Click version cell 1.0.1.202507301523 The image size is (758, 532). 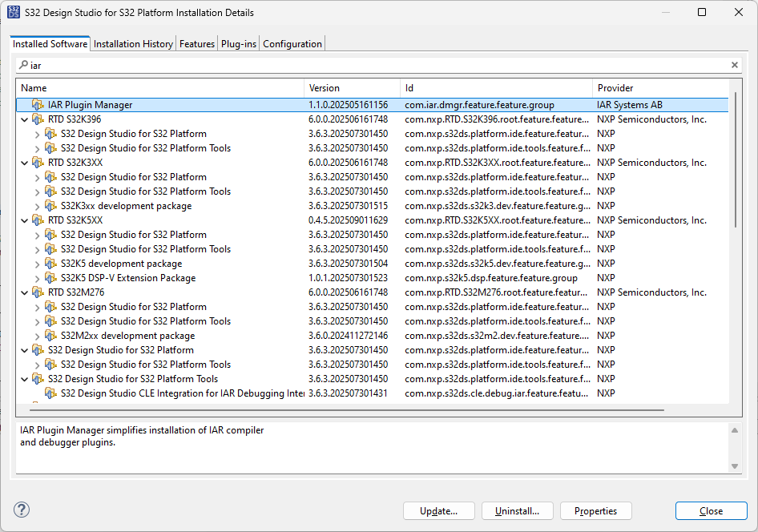[x=348, y=278]
